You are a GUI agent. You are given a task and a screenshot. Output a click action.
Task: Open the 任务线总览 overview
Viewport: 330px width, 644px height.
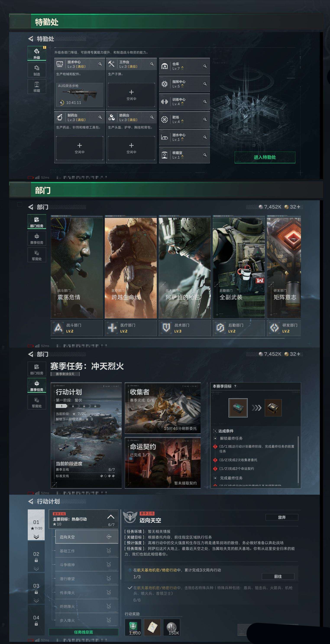(84, 632)
